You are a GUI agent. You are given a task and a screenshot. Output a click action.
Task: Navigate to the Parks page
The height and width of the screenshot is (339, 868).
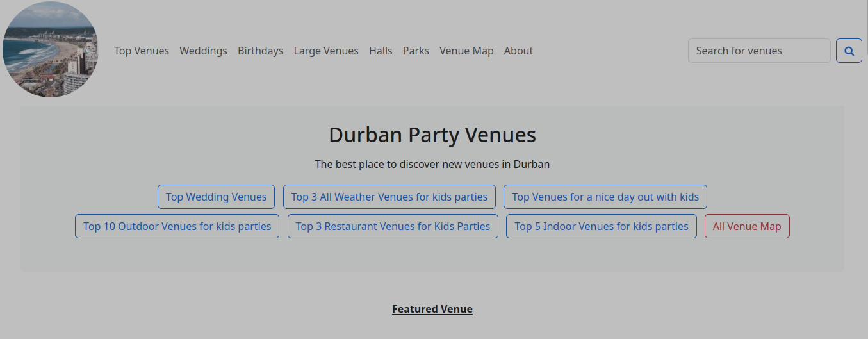pyautogui.click(x=416, y=51)
